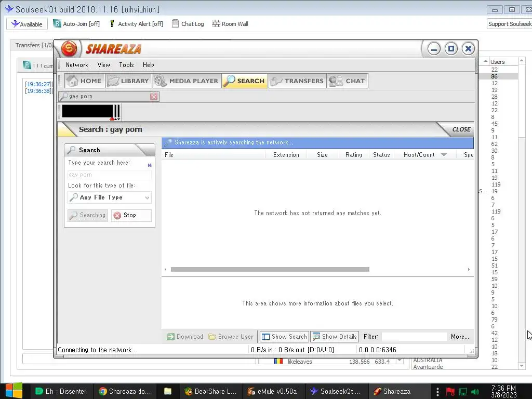The width and height of the screenshot is (532, 399).
Task: Switch to BearShare taskbar item
Action: tap(210, 391)
